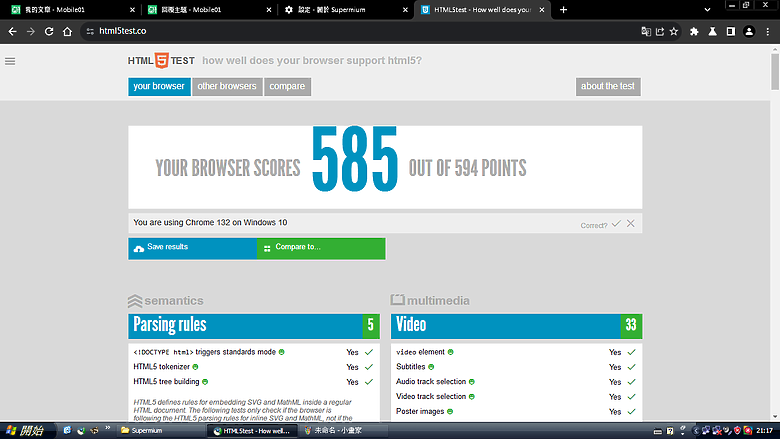The height and width of the screenshot is (439, 780).
Task: Click the Compare to... button
Action: [321, 249]
